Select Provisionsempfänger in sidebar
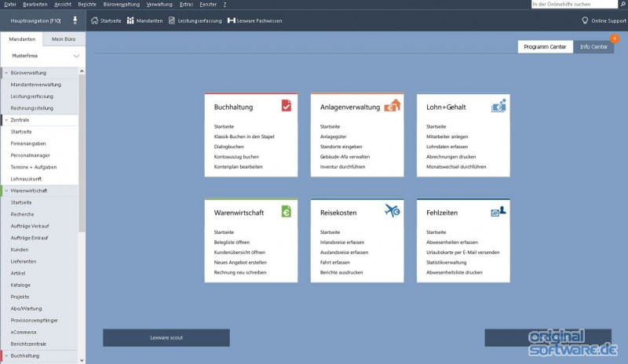The height and width of the screenshot is (364, 628). point(35,320)
